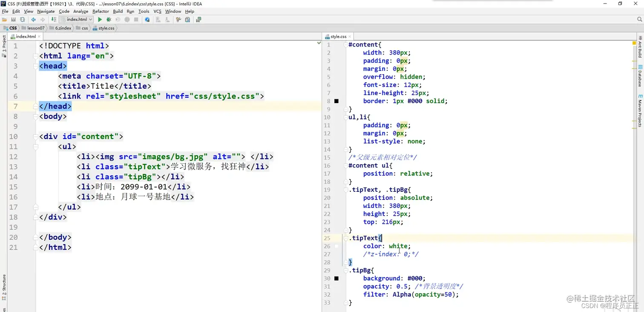
Task: Click the Build Project icon
Action: pyautogui.click(x=53, y=20)
